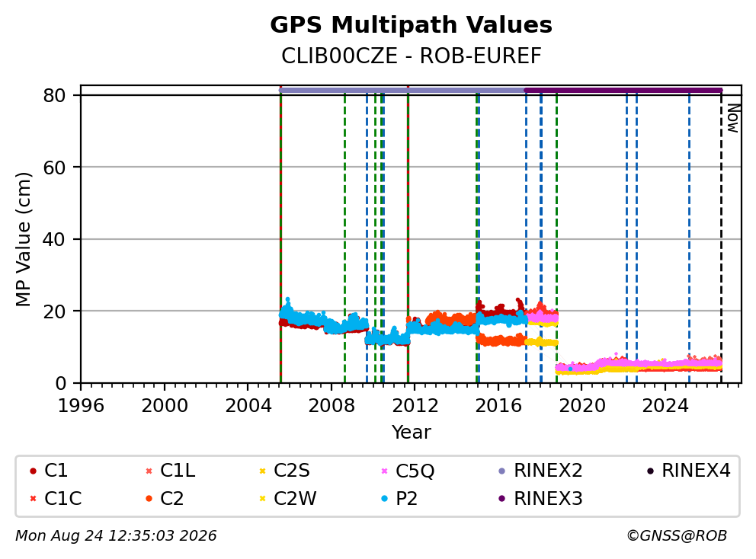Screen dimensions: 756x559
Task: Click the C2 legend orange dot
Action: tap(149, 498)
